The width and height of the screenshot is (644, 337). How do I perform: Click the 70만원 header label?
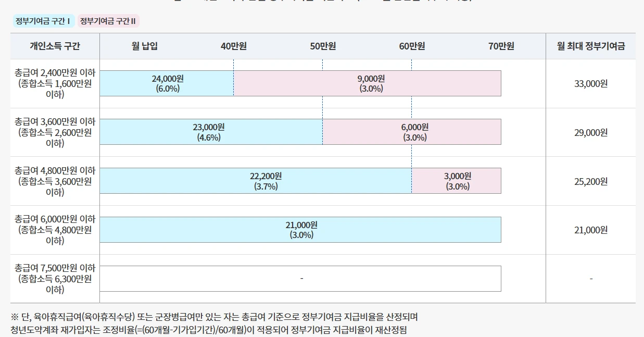(x=501, y=46)
